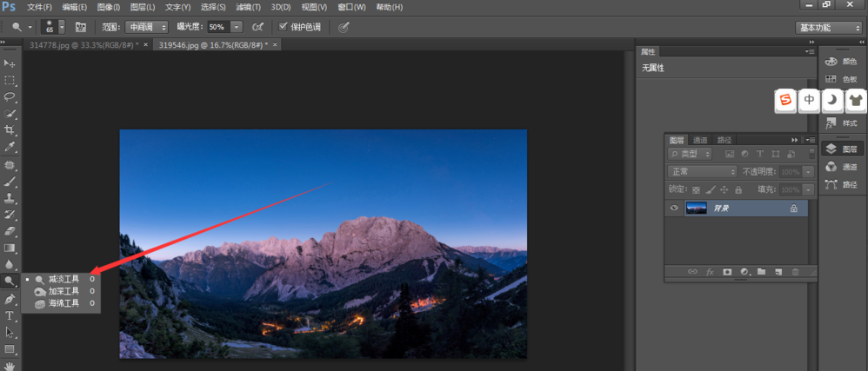The image size is (868, 371).
Task: Click the 背景 layer thumbnail
Action: tap(697, 209)
